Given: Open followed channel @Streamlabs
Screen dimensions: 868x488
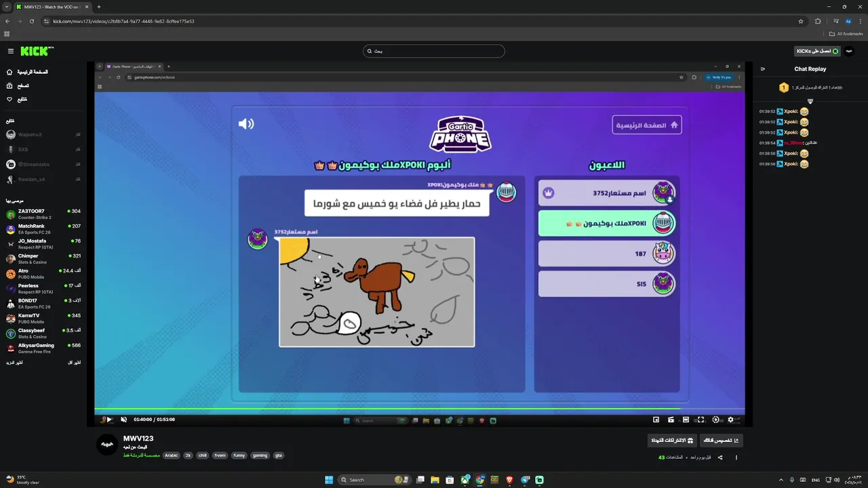Looking at the screenshot, I should [43, 164].
